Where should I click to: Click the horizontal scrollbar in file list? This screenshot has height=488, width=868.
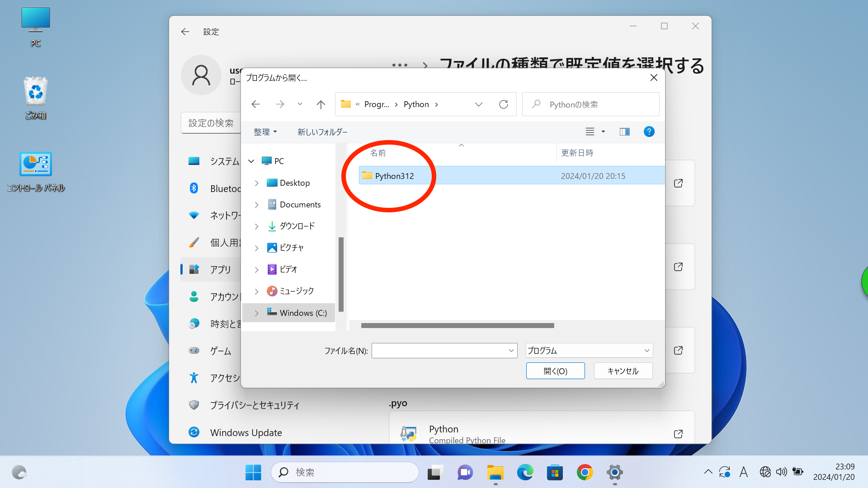pyautogui.click(x=457, y=325)
